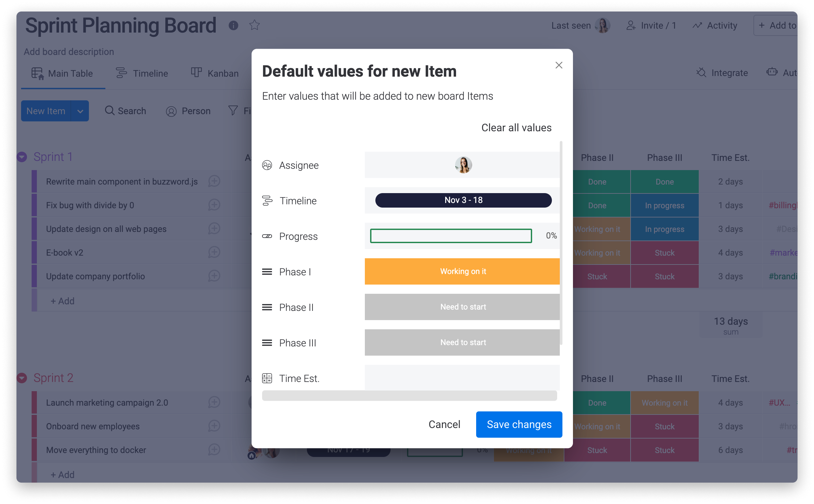
Task: Click the board info dot icon
Action: (234, 25)
